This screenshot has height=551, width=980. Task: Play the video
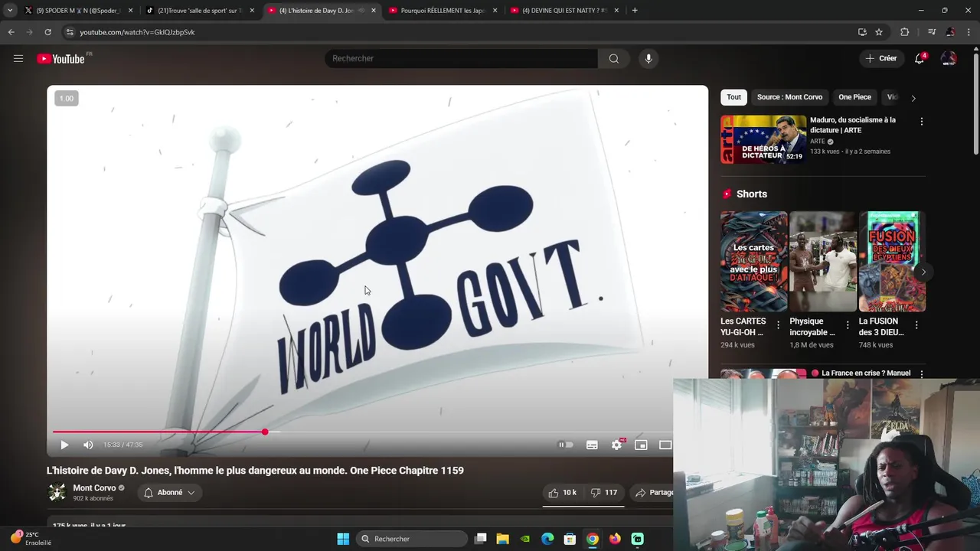[x=64, y=445]
